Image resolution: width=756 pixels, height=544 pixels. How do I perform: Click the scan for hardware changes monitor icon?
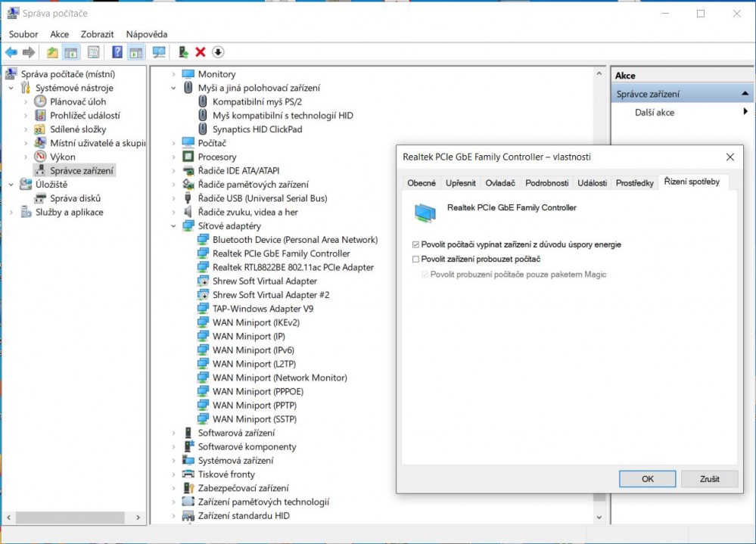[159, 52]
